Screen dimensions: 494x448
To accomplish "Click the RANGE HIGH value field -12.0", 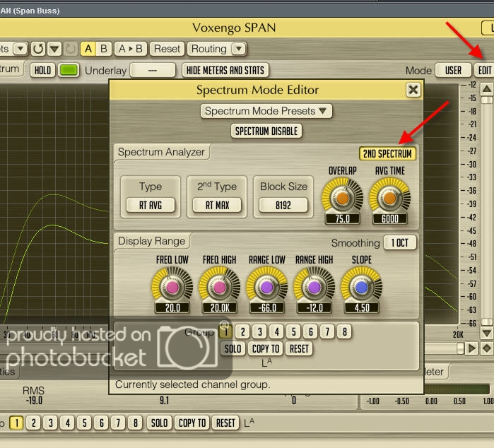I will click(x=314, y=308).
